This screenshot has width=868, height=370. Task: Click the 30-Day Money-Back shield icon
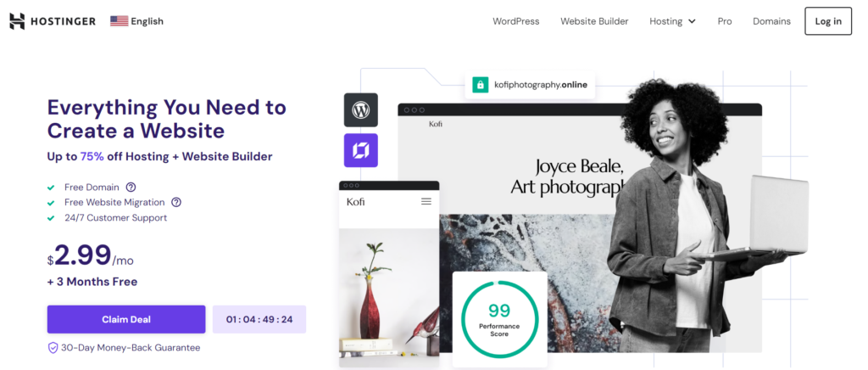[x=53, y=348]
